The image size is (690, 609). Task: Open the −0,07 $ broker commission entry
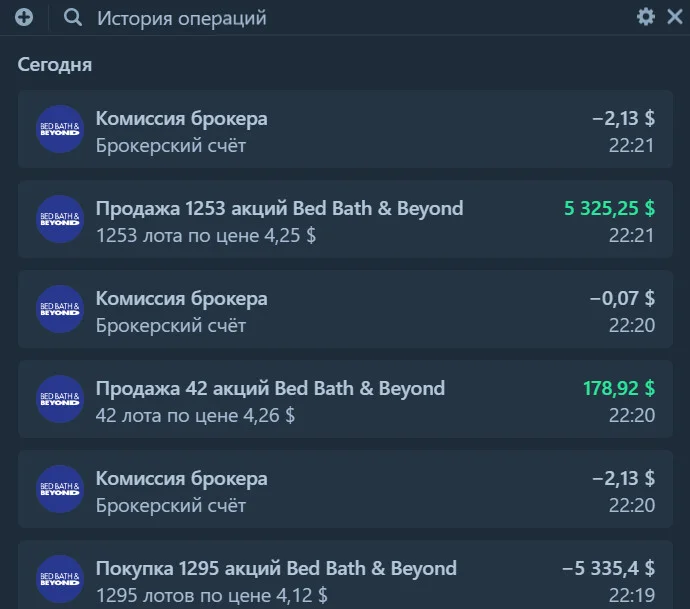(345, 309)
